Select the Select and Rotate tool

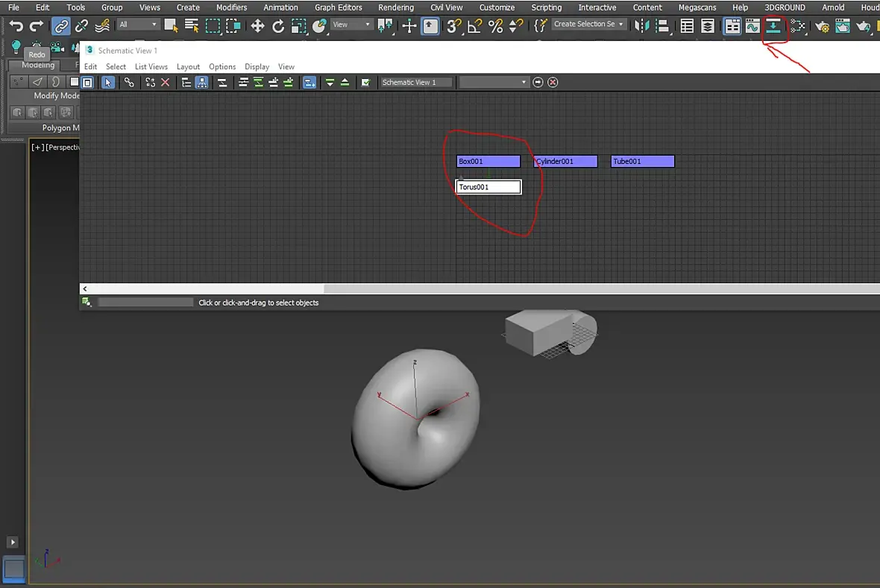[278, 26]
